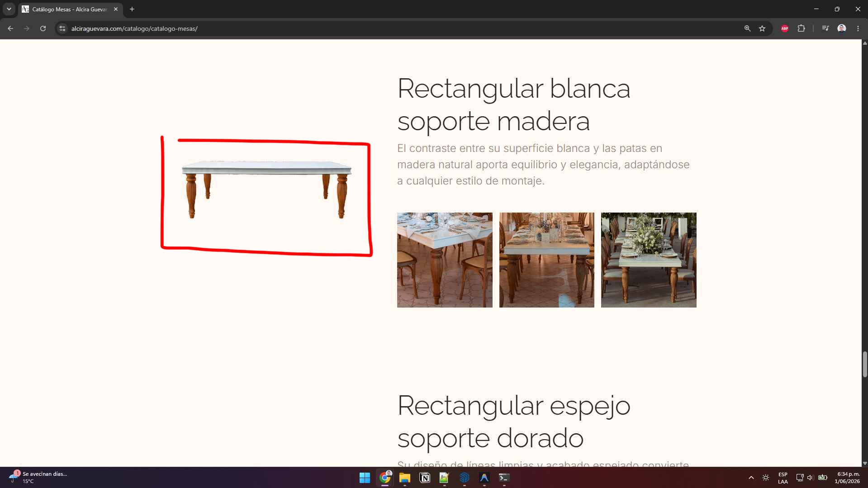The image size is (868, 488).
Task: Click the scrollbar down arrow
Action: (865, 463)
